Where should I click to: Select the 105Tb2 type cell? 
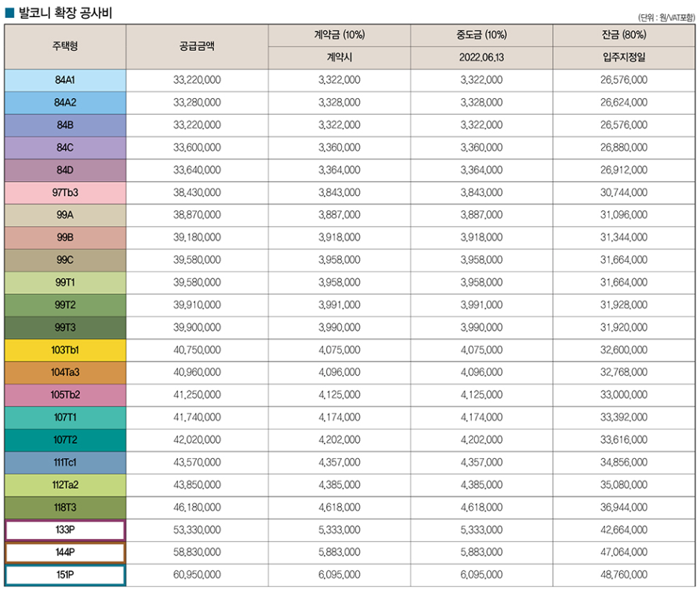(65, 395)
